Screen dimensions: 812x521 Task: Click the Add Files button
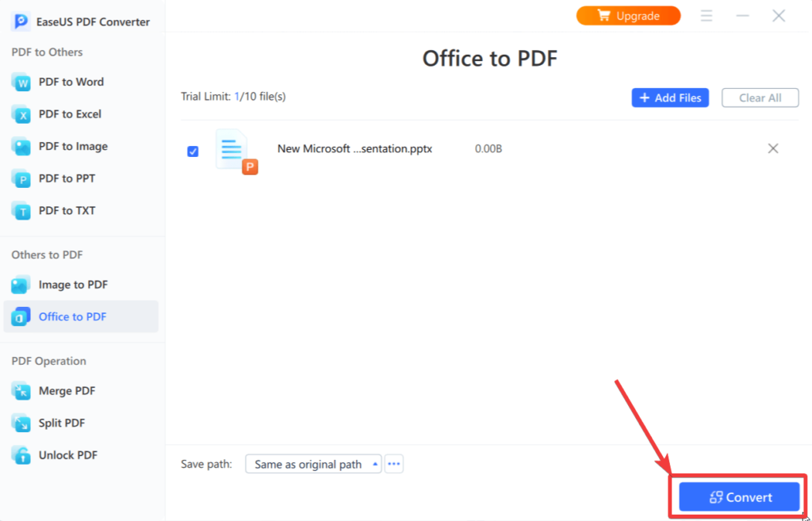click(670, 98)
